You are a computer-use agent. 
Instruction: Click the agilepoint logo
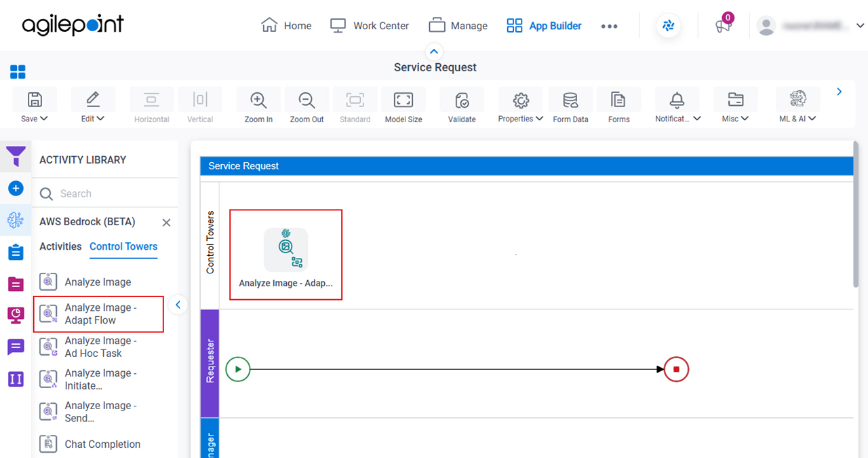(x=73, y=26)
